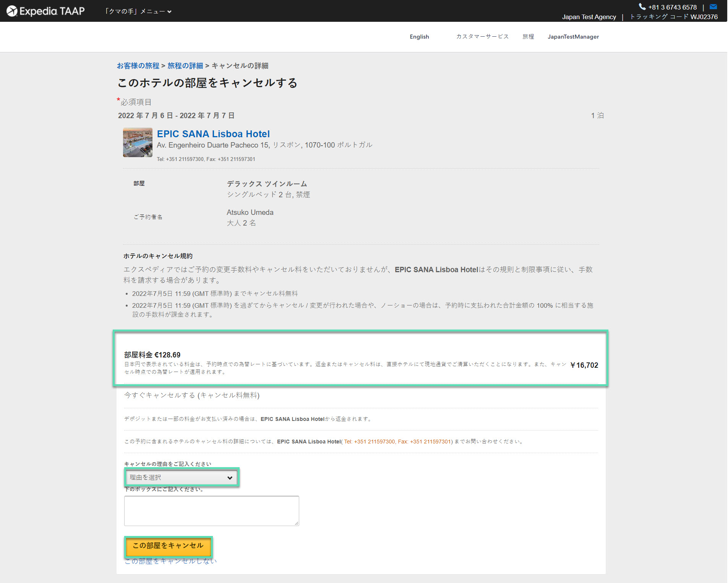This screenshot has width=728, height=583.
Task: Click the tracking code WJ02376
Action: 704,17
